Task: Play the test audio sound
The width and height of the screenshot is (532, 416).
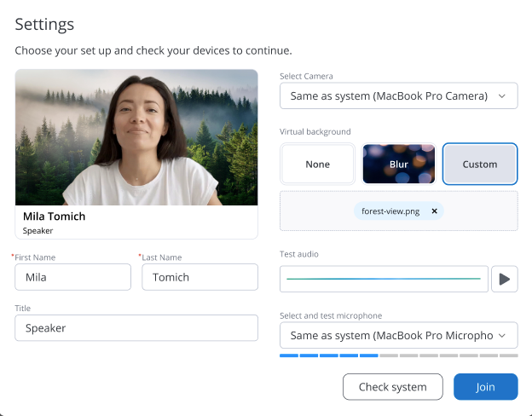Action: pos(505,279)
